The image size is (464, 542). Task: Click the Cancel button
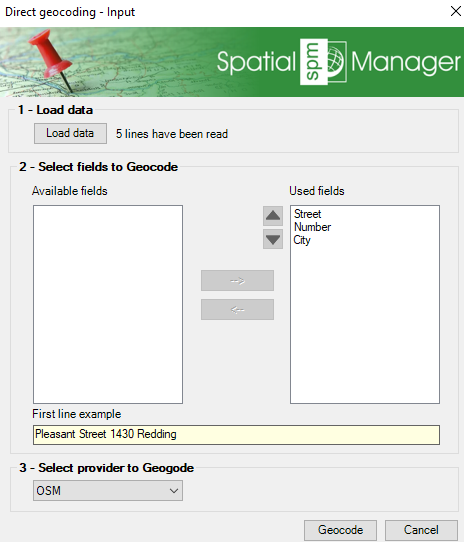421,530
